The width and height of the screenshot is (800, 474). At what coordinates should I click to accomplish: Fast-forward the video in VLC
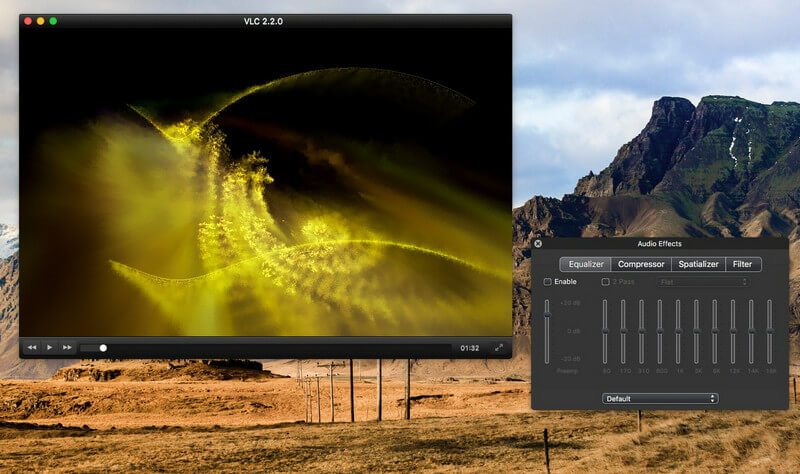[x=67, y=347]
